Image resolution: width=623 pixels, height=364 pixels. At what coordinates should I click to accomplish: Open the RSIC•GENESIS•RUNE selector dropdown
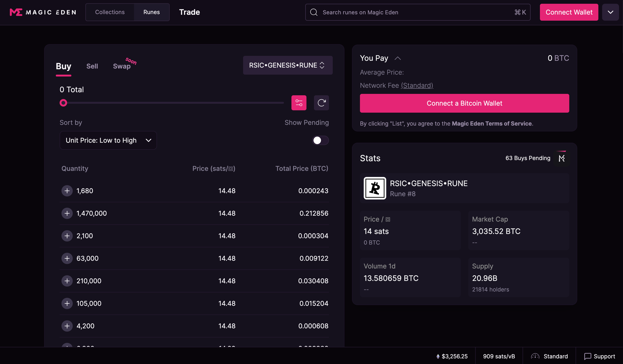point(288,65)
